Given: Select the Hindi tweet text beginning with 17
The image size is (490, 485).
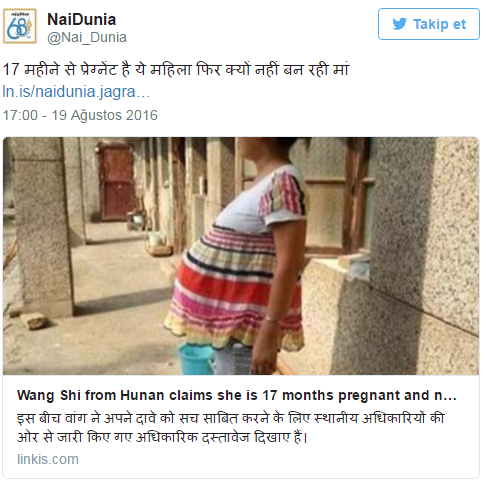Looking at the screenshot, I should [176, 69].
